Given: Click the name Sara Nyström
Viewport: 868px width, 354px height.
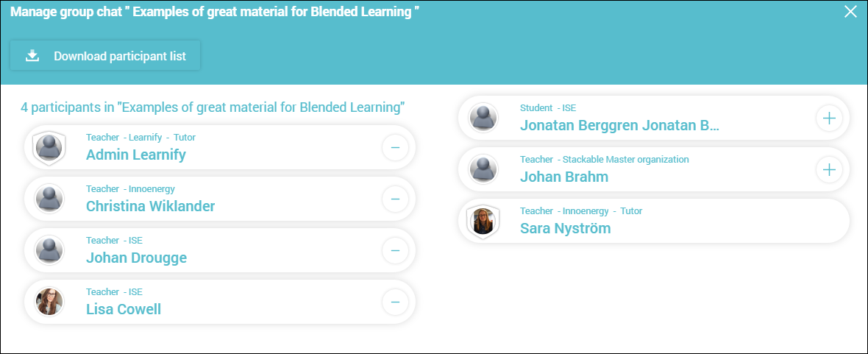Looking at the screenshot, I should tap(565, 228).
